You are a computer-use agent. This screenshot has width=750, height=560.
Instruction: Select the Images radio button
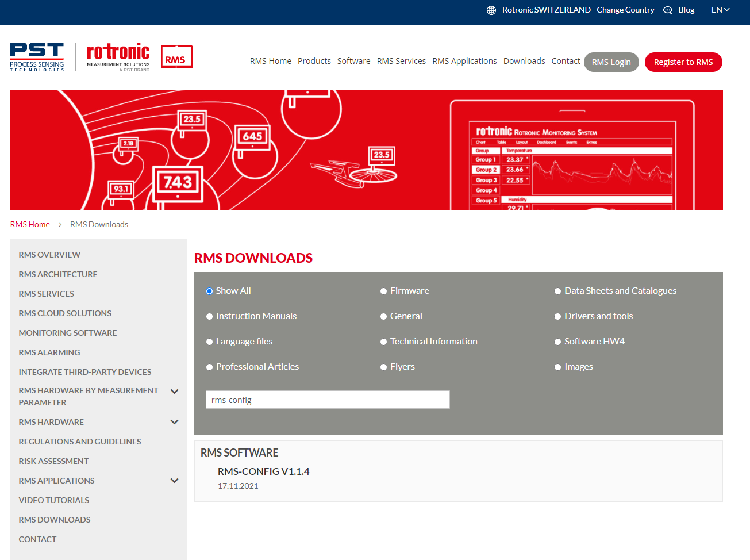tap(557, 367)
